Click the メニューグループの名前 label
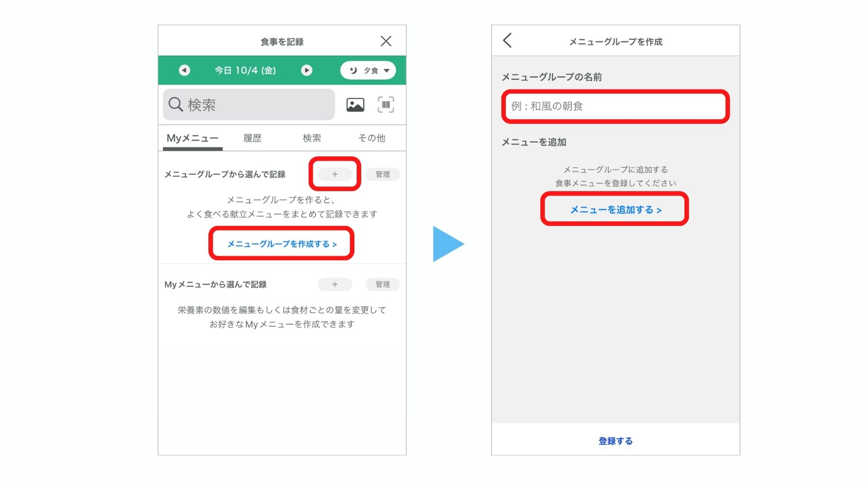 (552, 77)
